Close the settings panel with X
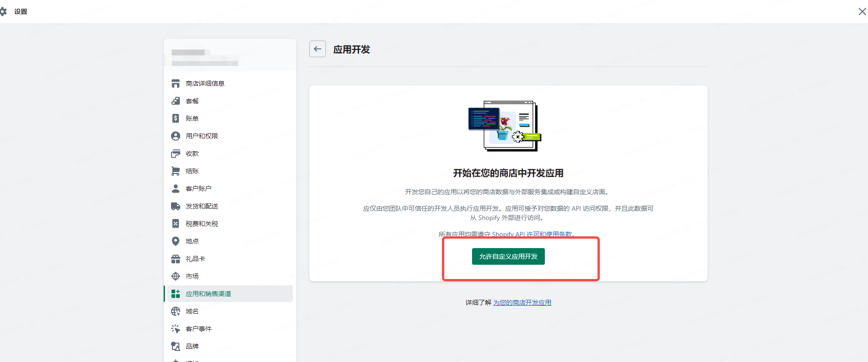 tap(862, 12)
